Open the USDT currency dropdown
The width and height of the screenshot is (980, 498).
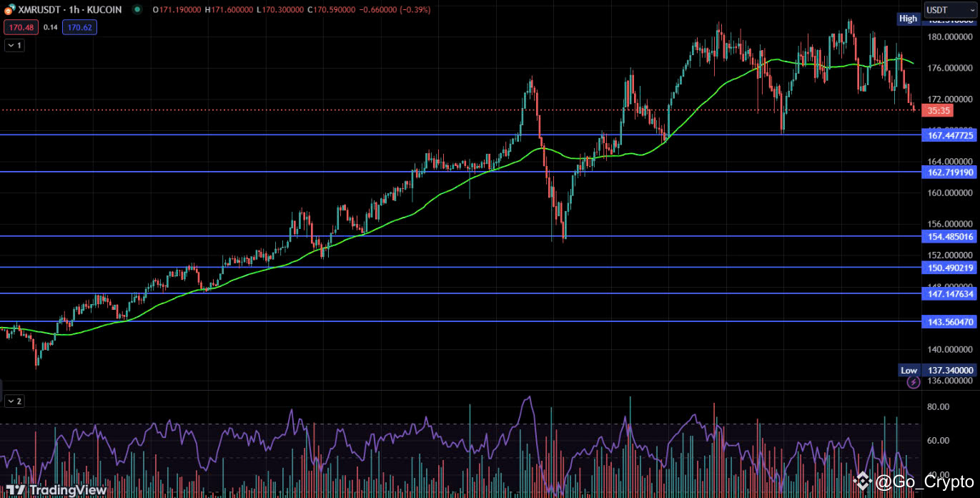pyautogui.click(x=950, y=10)
